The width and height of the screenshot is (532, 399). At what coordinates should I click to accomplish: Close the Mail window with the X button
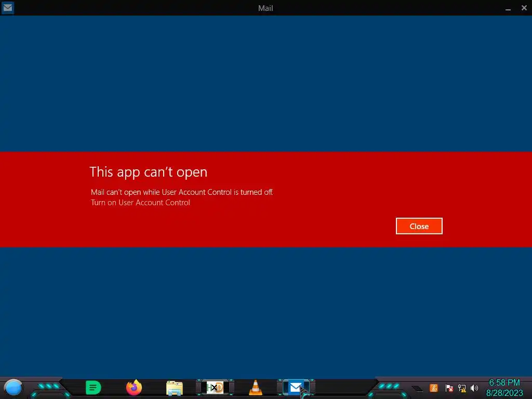coord(524,8)
